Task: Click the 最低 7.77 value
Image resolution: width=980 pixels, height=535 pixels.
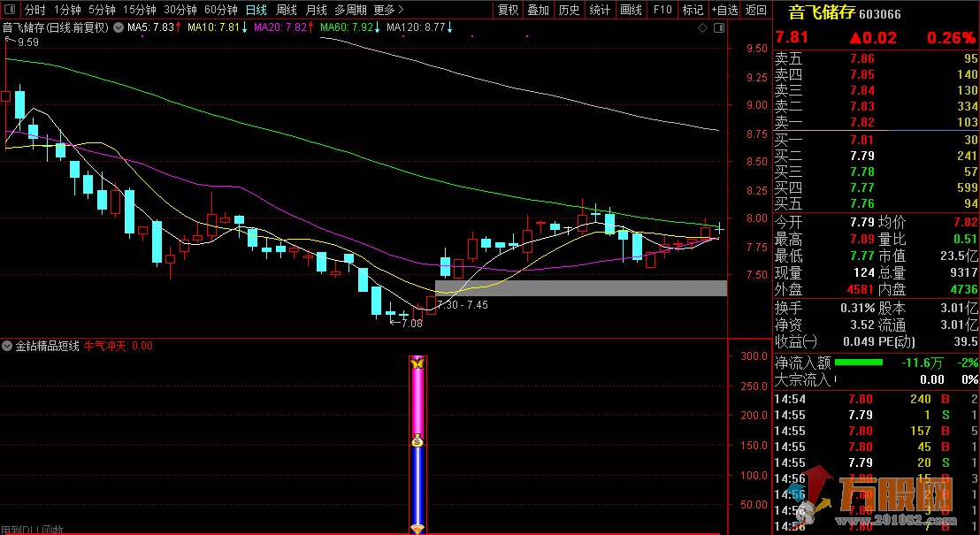Action: point(861,256)
